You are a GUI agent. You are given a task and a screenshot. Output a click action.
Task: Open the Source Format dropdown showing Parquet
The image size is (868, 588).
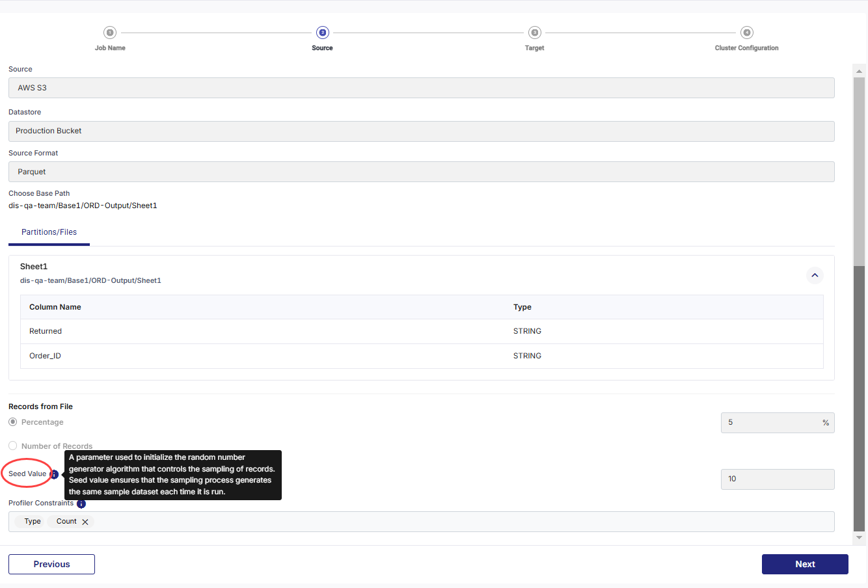click(x=421, y=172)
